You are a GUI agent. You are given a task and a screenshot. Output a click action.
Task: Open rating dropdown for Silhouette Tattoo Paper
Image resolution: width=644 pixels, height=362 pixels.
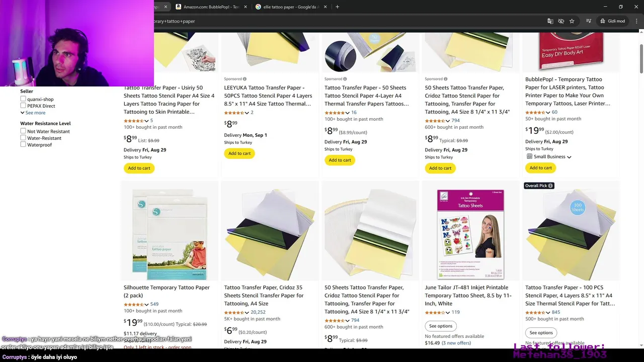[146, 305]
